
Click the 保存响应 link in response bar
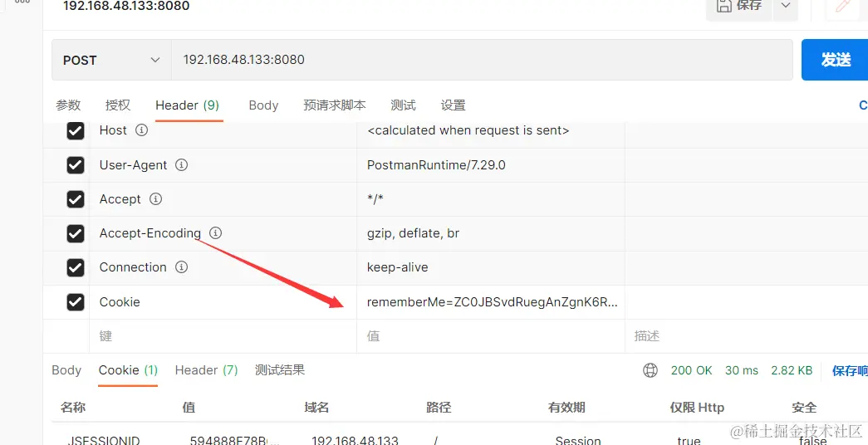point(850,370)
